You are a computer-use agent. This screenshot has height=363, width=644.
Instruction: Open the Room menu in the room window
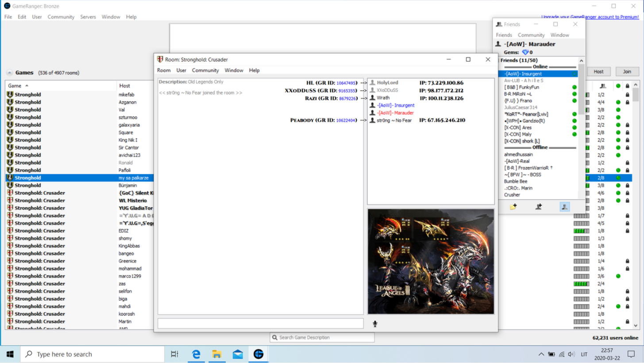click(x=164, y=70)
